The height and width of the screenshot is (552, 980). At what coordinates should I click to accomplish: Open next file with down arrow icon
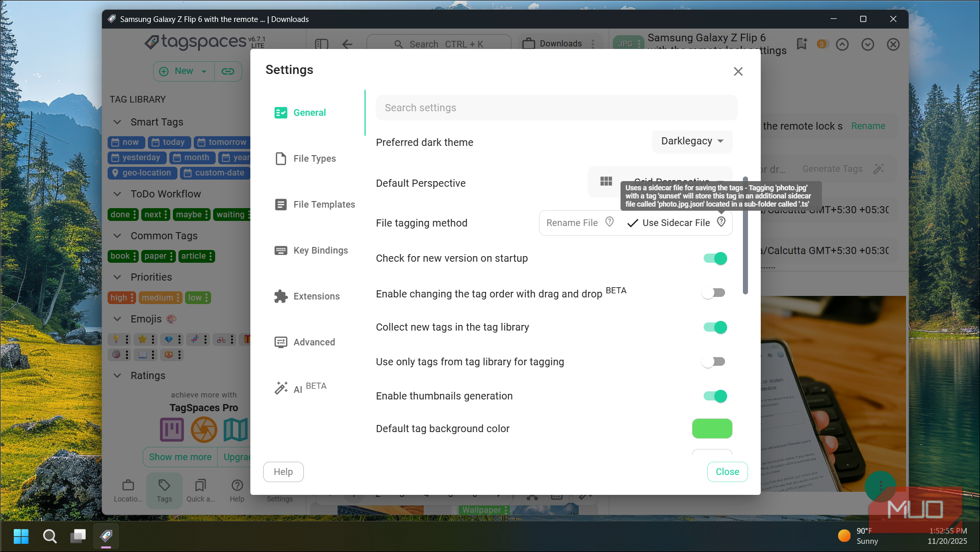point(868,44)
